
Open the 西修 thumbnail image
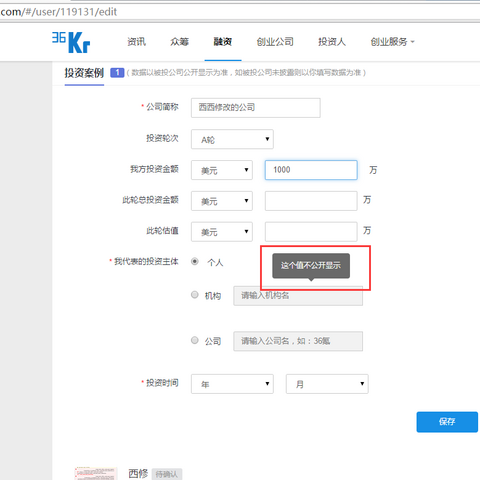pyautogui.click(x=96, y=474)
